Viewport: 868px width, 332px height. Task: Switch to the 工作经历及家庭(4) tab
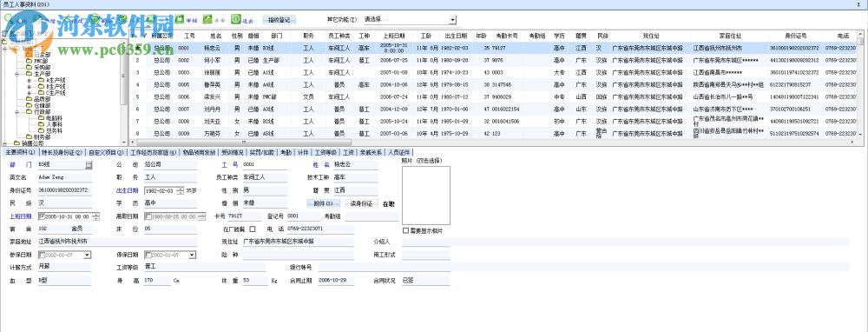point(154,152)
